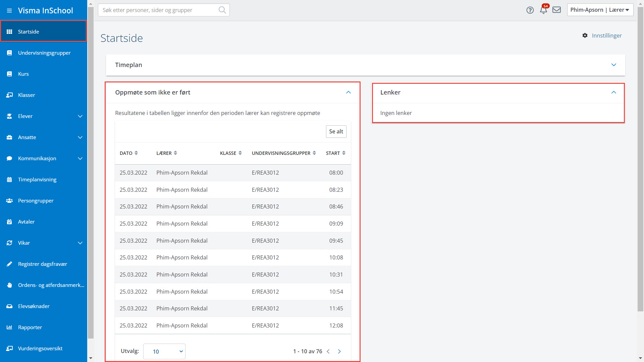Open the messages envelope icon
The width and height of the screenshot is (644, 362).
[557, 10]
